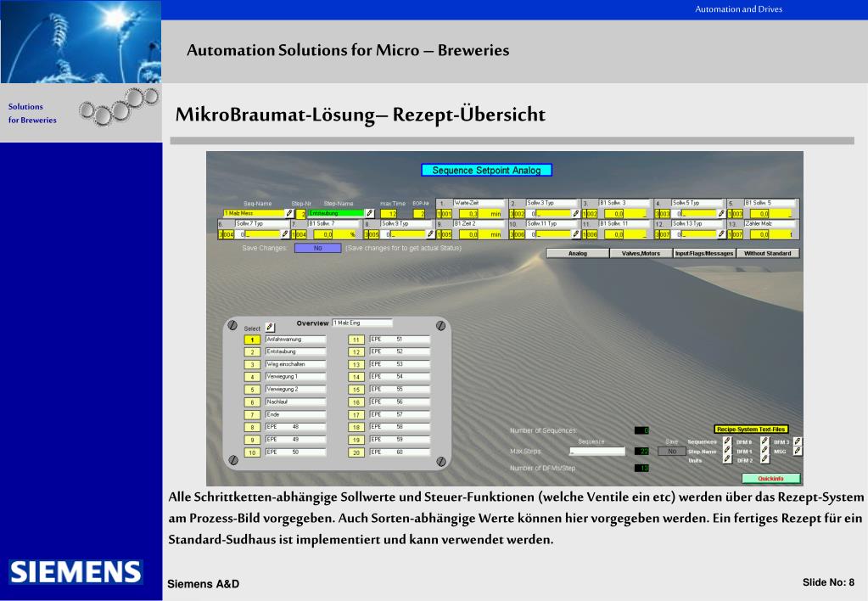The image size is (868, 601).
Task: Click the Number of DFMs/Step display 13
Action: coord(641,468)
